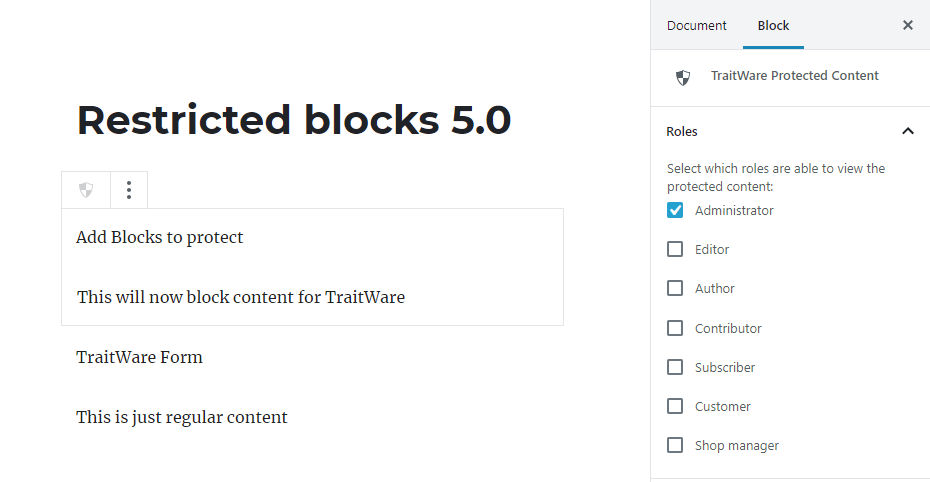Check the Author role checkbox
This screenshot has width=930, height=482.
click(675, 288)
